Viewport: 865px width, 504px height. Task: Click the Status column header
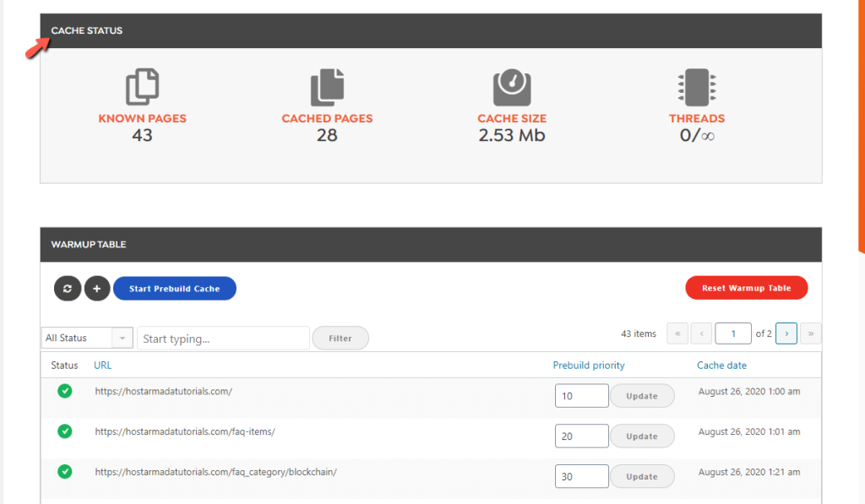click(x=64, y=365)
